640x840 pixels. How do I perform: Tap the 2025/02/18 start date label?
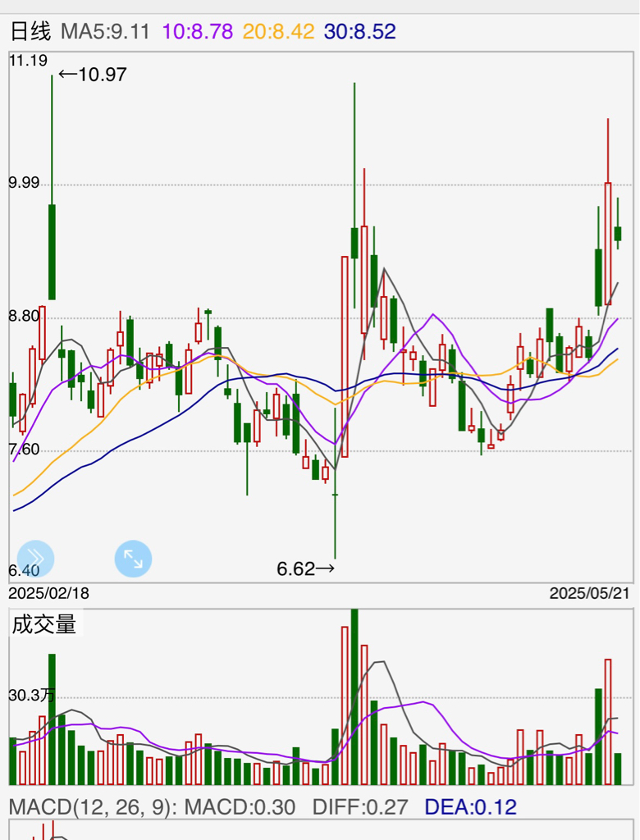[x=48, y=593]
